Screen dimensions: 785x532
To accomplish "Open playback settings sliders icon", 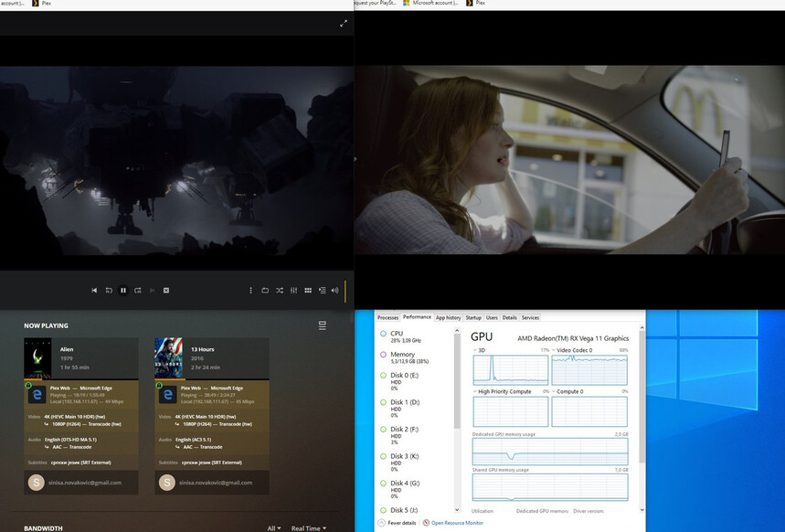I will pyautogui.click(x=294, y=291).
